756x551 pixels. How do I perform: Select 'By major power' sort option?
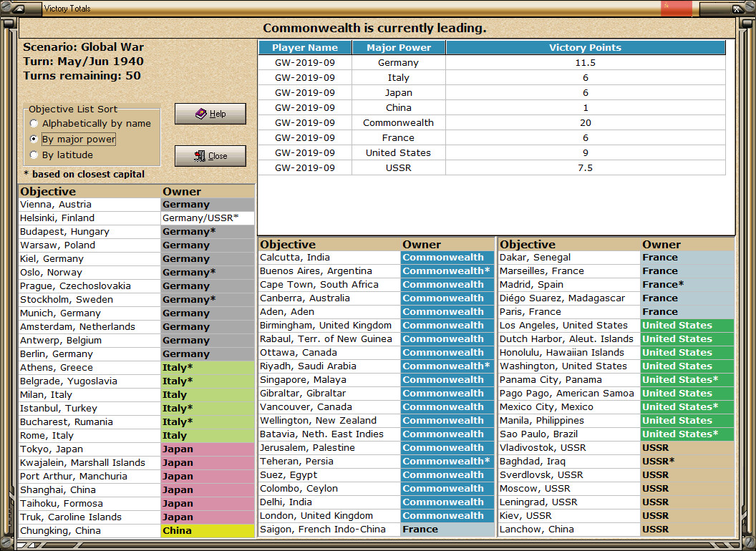coord(73,140)
